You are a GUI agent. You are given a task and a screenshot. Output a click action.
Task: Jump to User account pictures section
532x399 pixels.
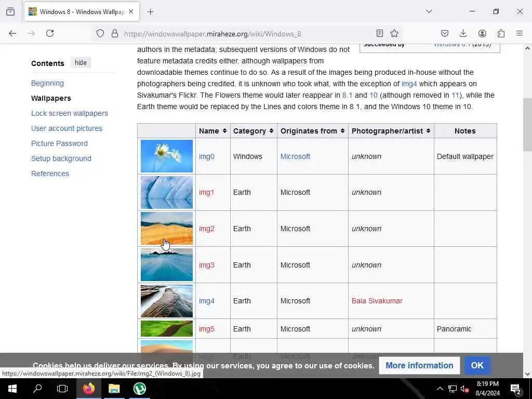tap(66, 128)
